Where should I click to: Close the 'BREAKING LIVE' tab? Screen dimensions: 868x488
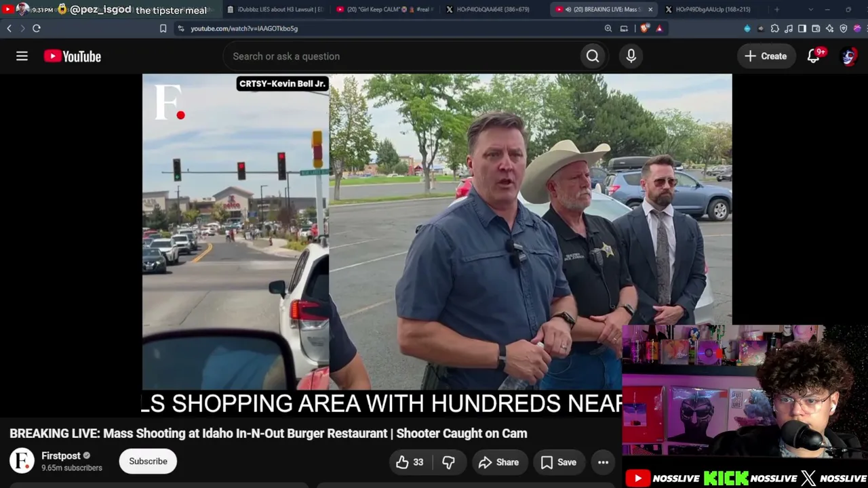pyautogui.click(x=650, y=9)
